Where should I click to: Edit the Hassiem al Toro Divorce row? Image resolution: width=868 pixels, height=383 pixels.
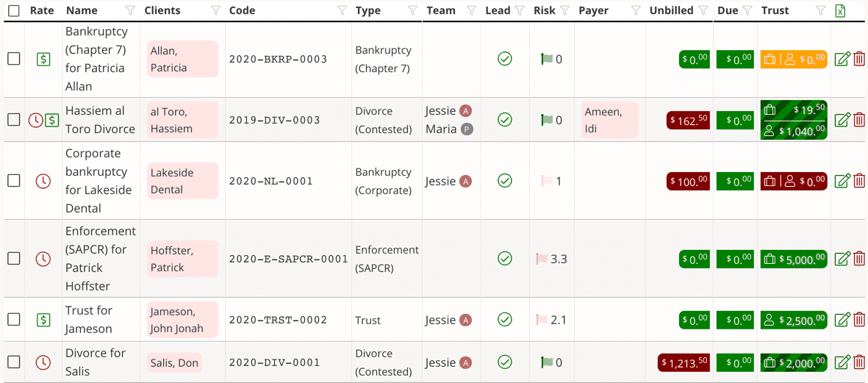click(x=842, y=120)
